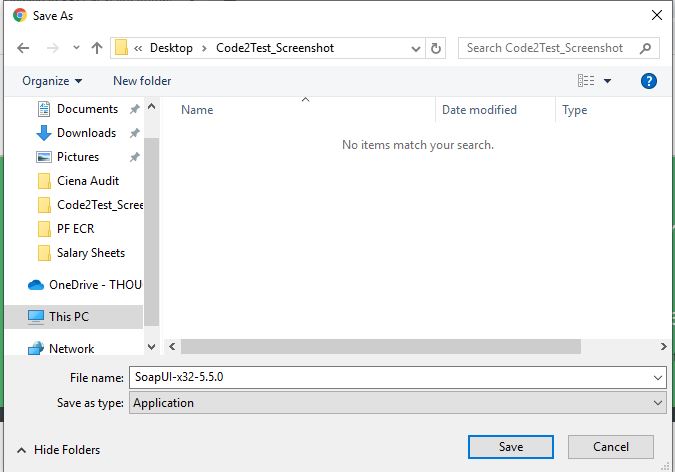Open the Salary Sheets folder

click(91, 253)
